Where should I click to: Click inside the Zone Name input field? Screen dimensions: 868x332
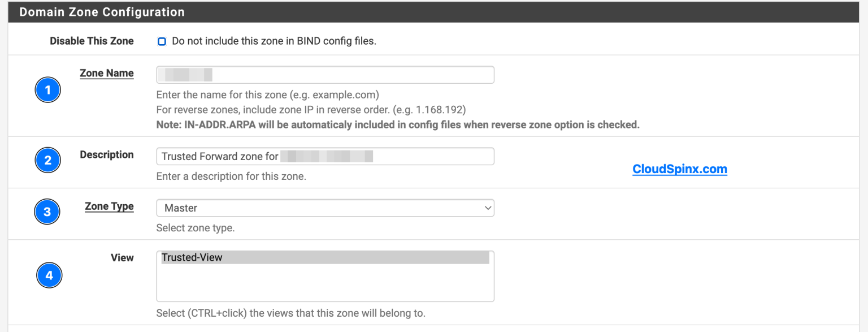[x=325, y=74]
